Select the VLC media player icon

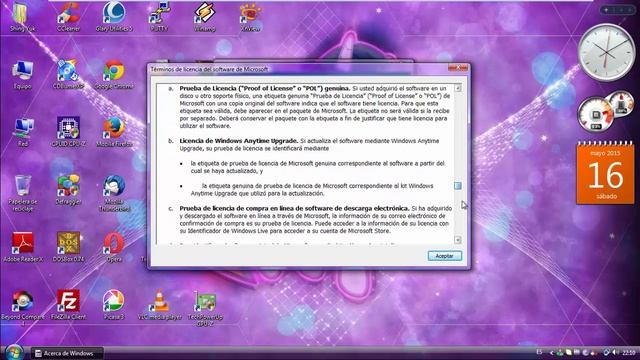159,305
